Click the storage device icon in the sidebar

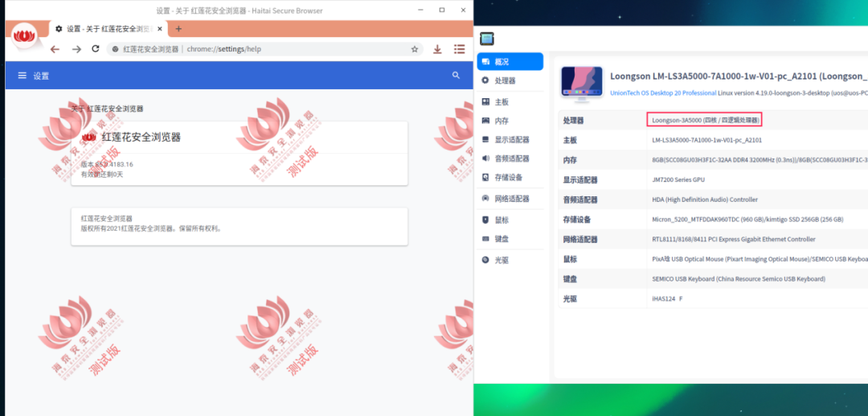485,177
